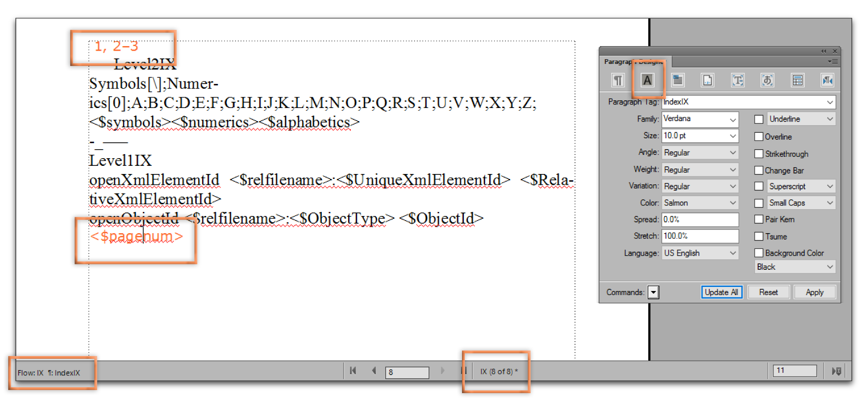Open the Pagination properties icon
The image size is (868, 399).
click(677, 80)
